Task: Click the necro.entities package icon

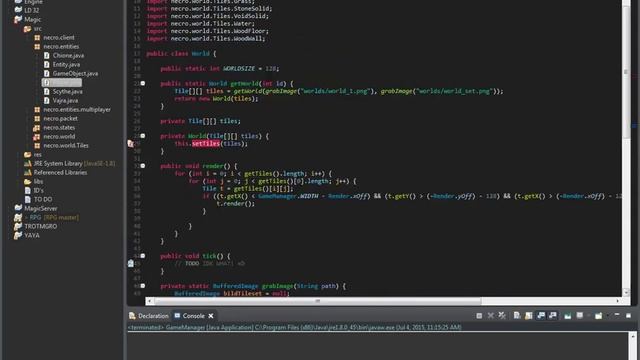Action: 37,47
